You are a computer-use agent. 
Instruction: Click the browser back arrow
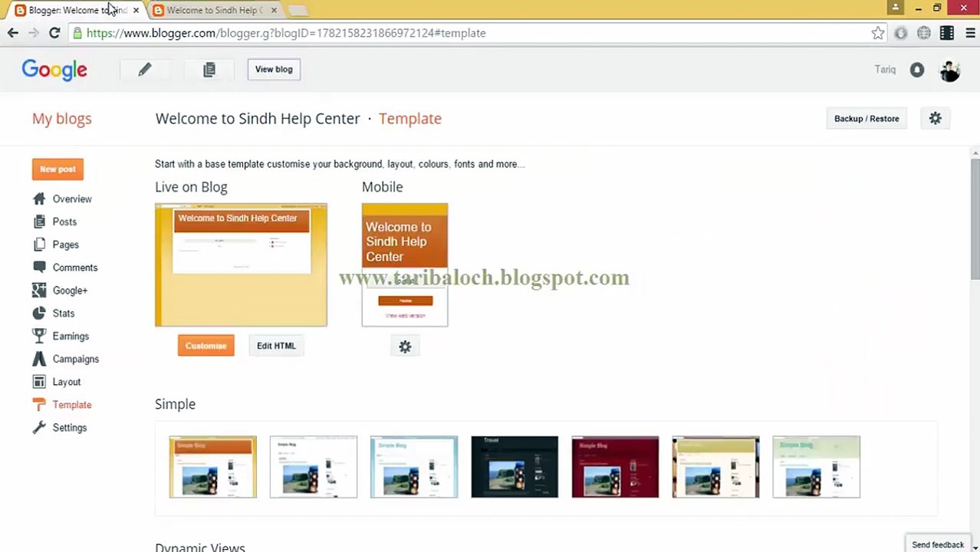point(13,33)
